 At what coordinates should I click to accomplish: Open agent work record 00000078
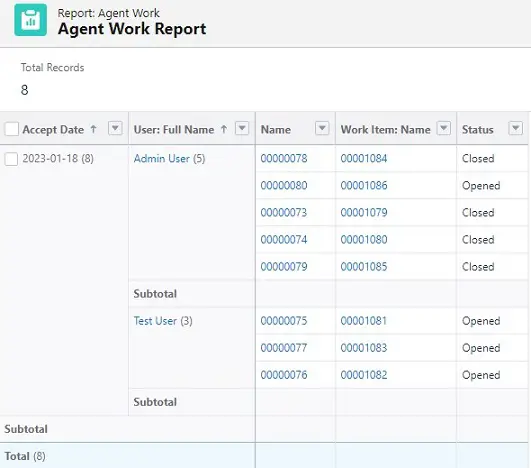[x=284, y=158]
